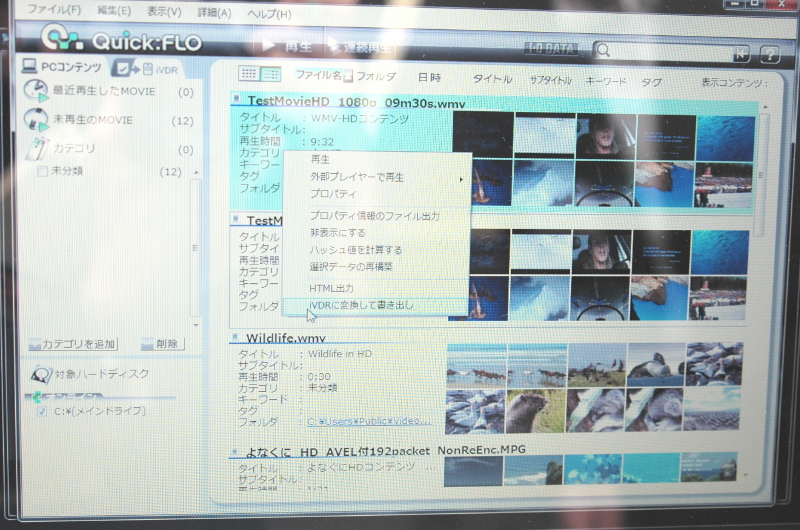Expand 外部プレイヤーで再生 submenu
Viewport: 800px width, 530px height.
(377, 178)
